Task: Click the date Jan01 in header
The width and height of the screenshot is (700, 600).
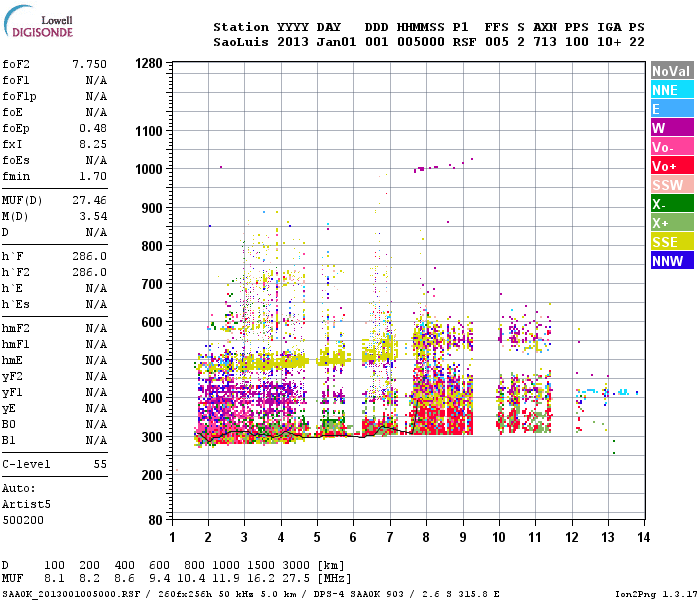Action: click(336, 42)
